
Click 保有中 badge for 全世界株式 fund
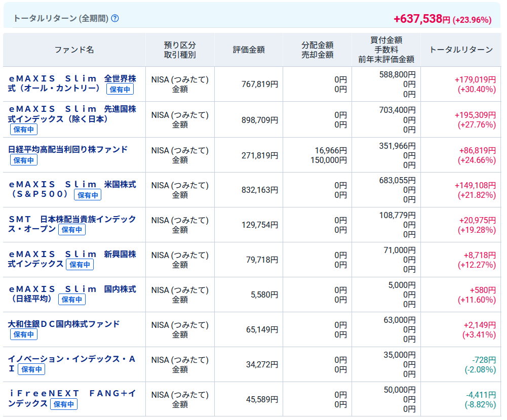120,89
